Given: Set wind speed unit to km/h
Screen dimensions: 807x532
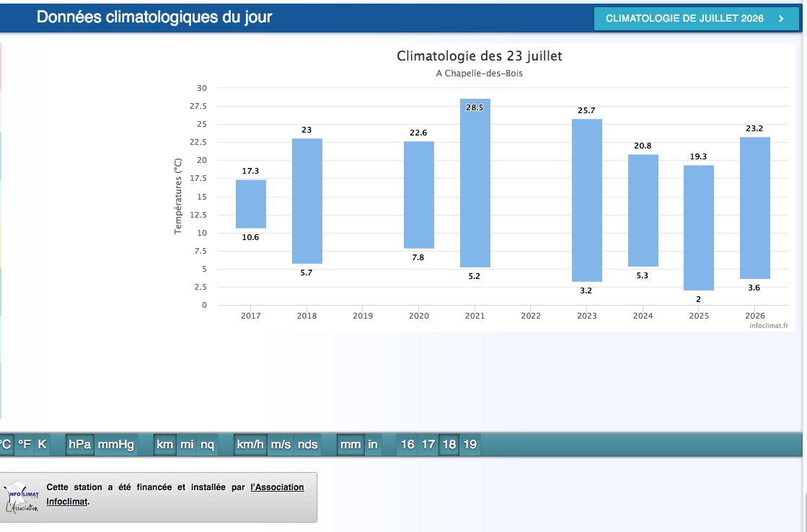Looking at the screenshot, I should point(250,445).
